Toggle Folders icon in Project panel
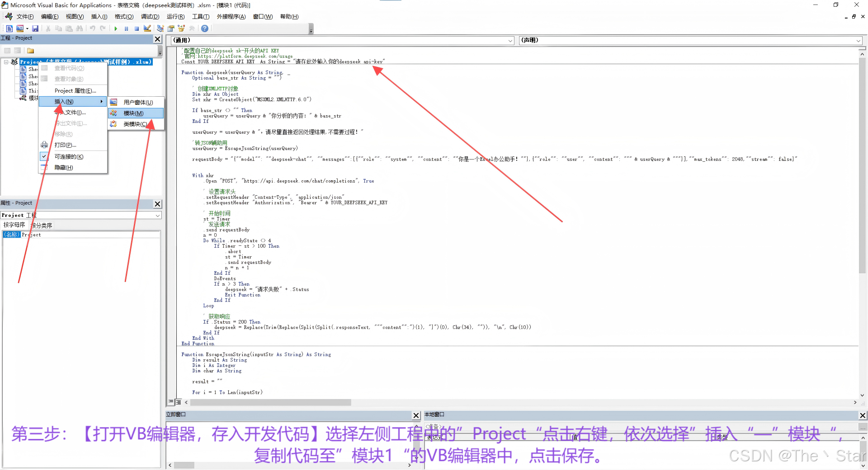The image size is (868, 470). 31,51
